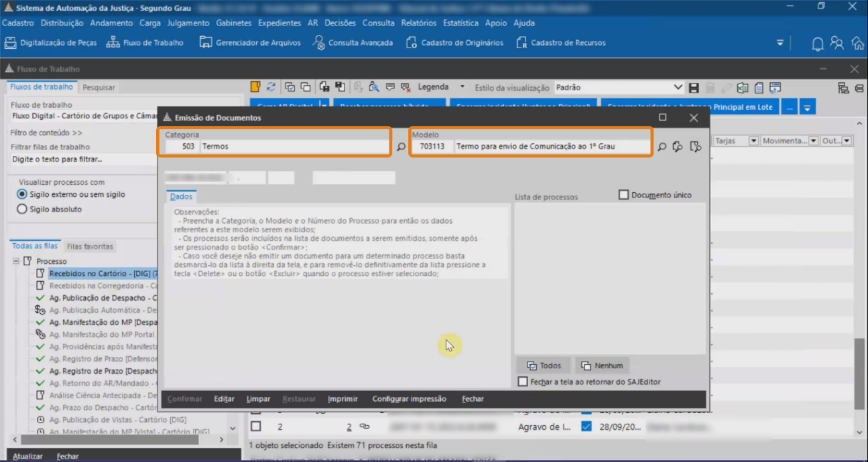The height and width of the screenshot is (462, 868).
Task: Expand the toolbar overflow arrow near the bell
Action: (780, 43)
